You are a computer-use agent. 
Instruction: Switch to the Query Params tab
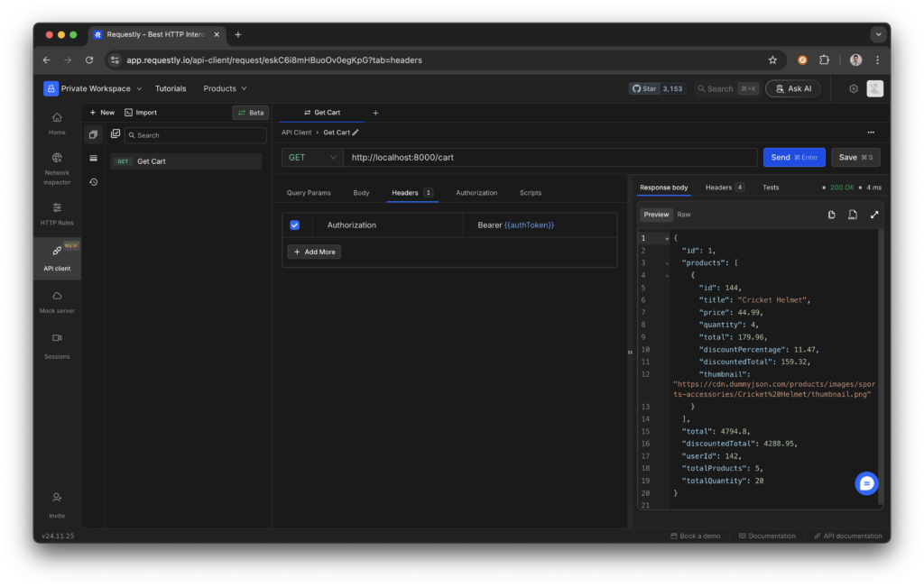click(309, 193)
